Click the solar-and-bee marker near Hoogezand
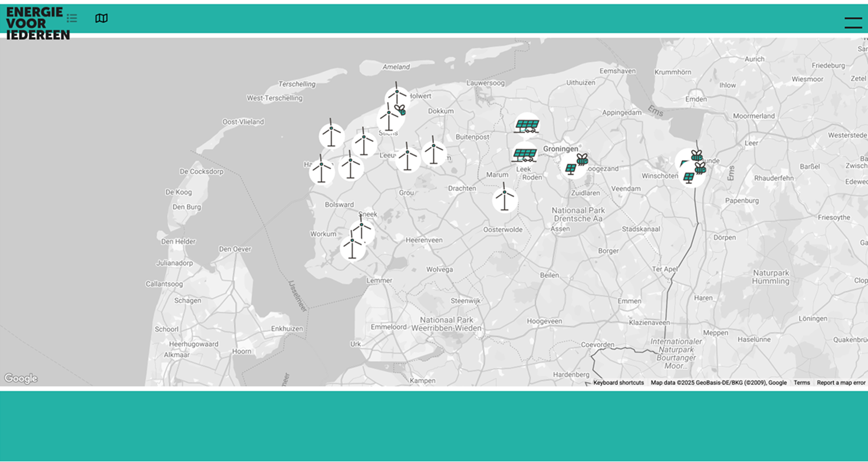The height and width of the screenshot is (462, 868). pos(575,165)
